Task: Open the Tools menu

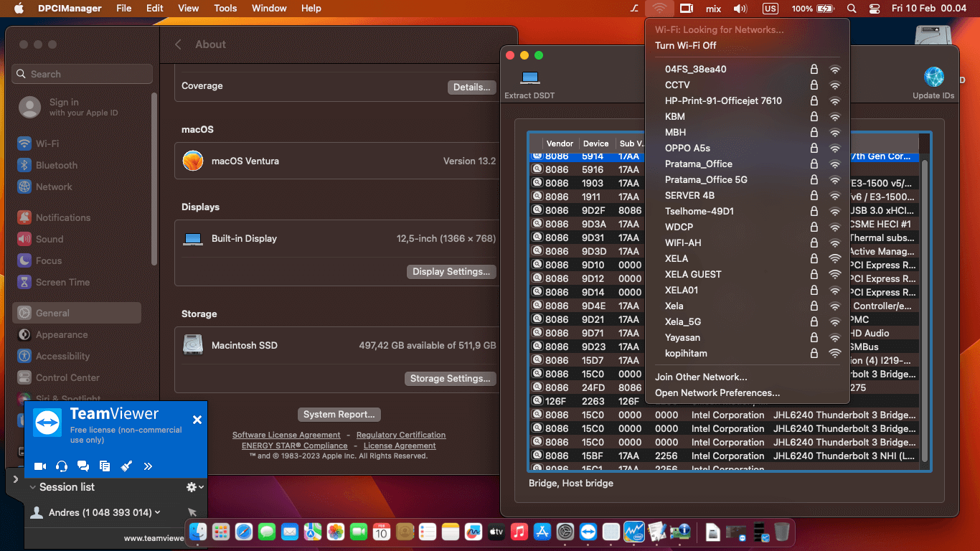Action: pyautogui.click(x=225, y=9)
